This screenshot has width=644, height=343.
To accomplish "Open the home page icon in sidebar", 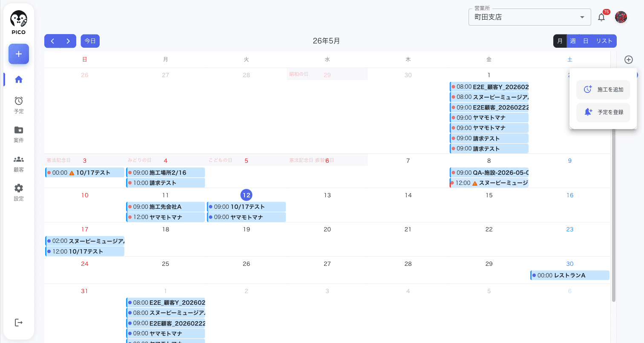I will (x=19, y=79).
